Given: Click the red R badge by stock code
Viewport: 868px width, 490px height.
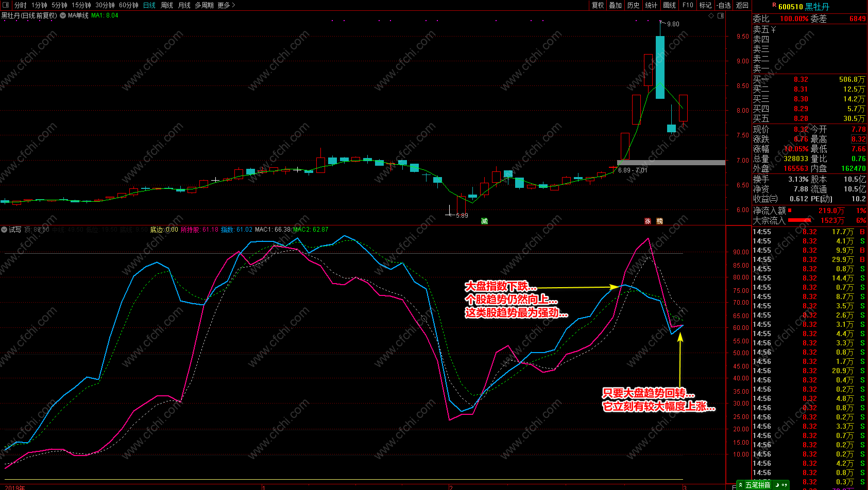Looking at the screenshot, I should [774, 5].
